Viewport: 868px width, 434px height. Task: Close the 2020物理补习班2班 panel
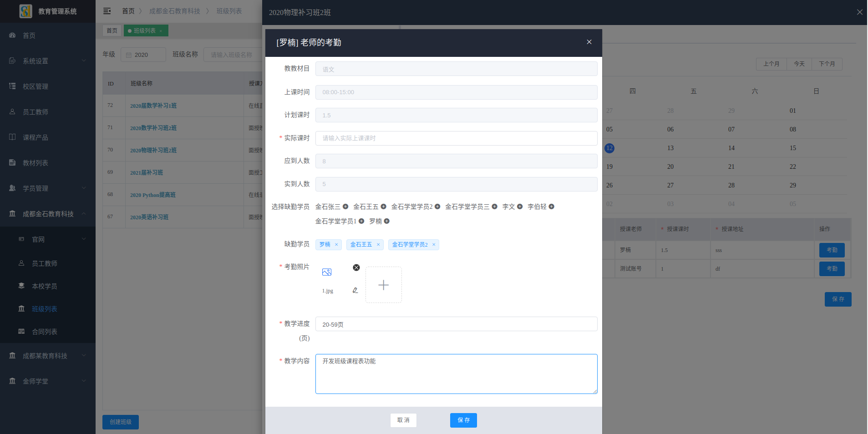(x=860, y=12)
